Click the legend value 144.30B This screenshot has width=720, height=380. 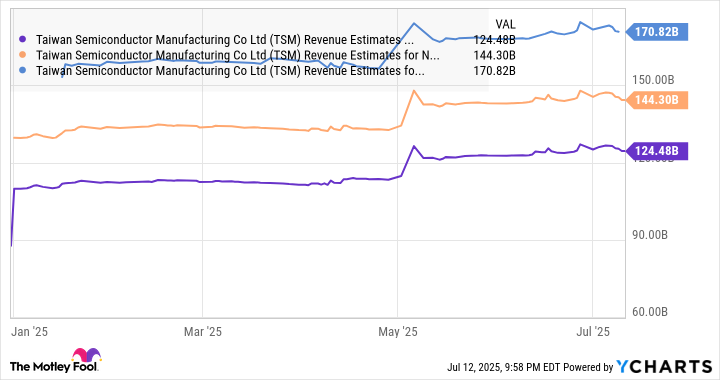click(495, 56)
